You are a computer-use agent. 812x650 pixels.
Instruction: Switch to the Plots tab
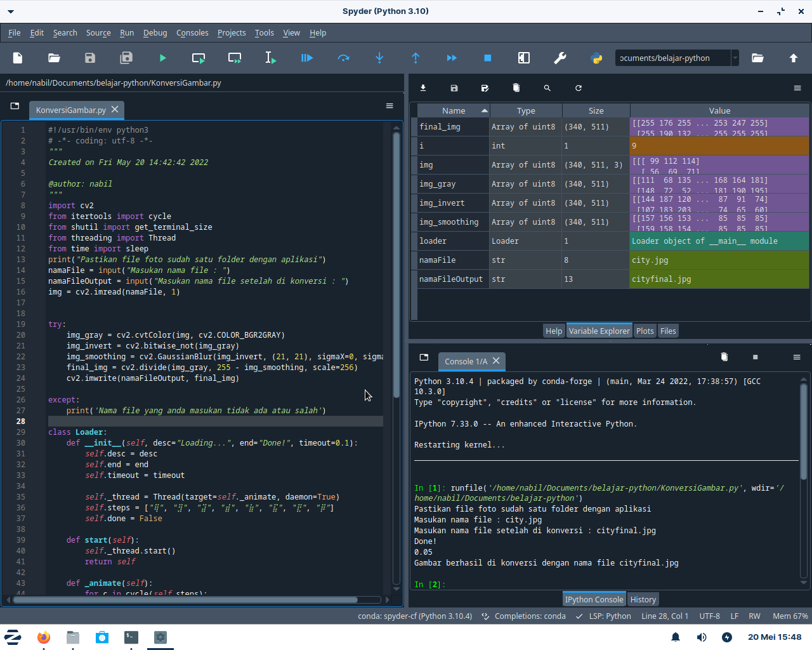645,330
